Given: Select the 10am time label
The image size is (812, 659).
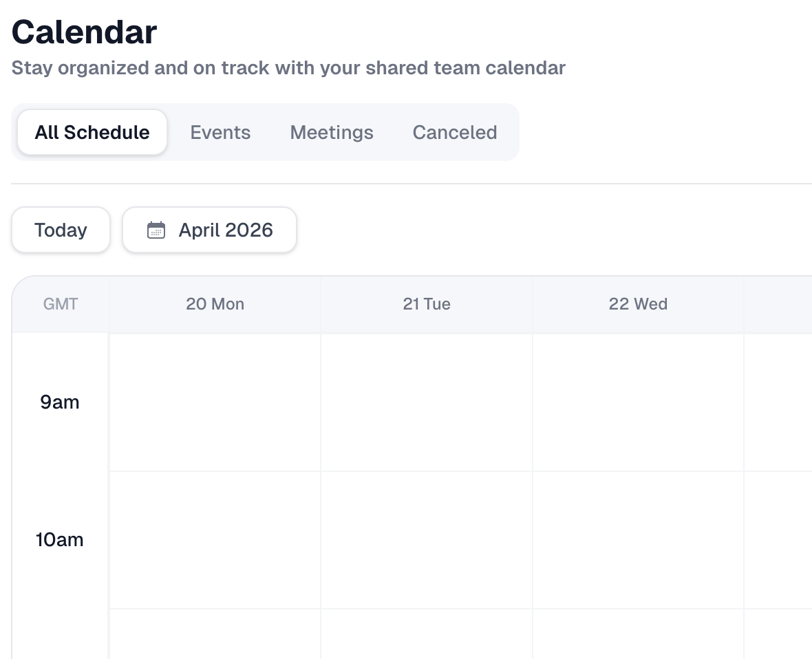Looking at the screenshot, I should 59,539.
